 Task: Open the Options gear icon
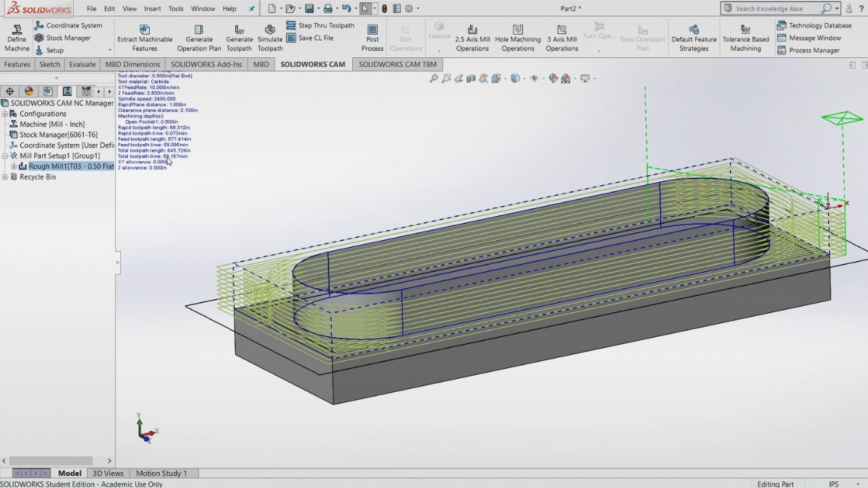tap(409, 9)
